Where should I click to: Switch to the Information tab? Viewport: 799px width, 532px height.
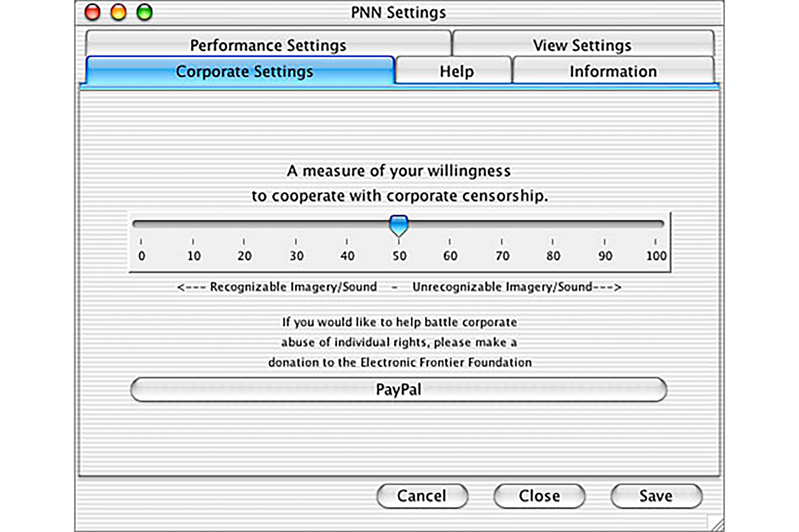[613, 71]
